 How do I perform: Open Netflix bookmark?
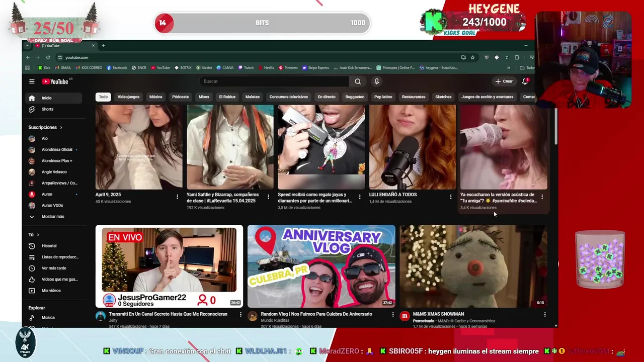tap(266, 68)
